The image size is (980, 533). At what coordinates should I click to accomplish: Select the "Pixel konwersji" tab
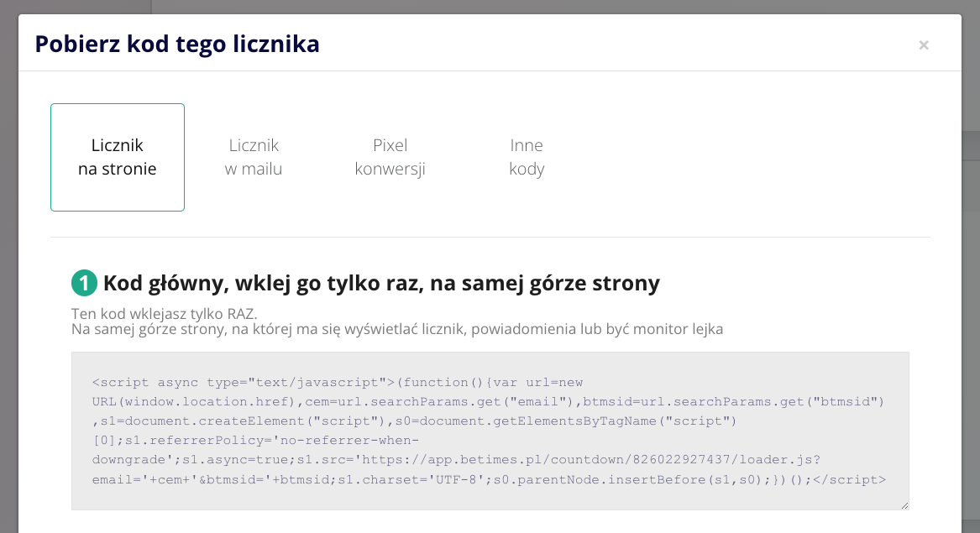point(390,157)
